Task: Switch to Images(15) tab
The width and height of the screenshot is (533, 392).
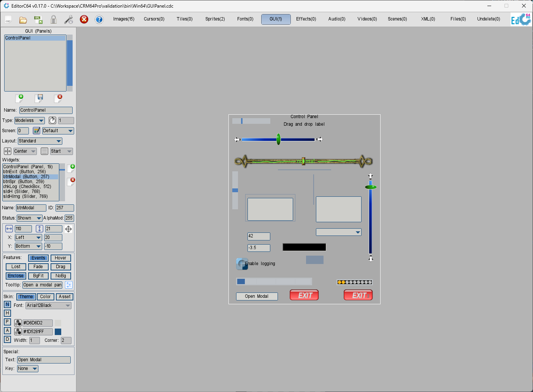Action: tap(124, 19)
